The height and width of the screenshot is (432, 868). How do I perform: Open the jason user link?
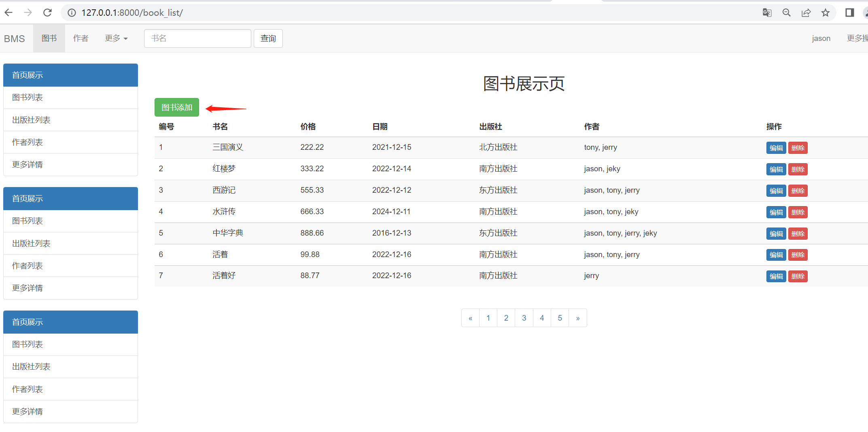[821, 38]
